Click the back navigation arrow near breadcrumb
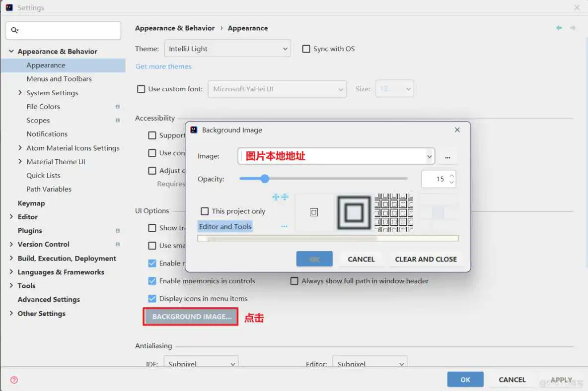 (x=559, y=28)
